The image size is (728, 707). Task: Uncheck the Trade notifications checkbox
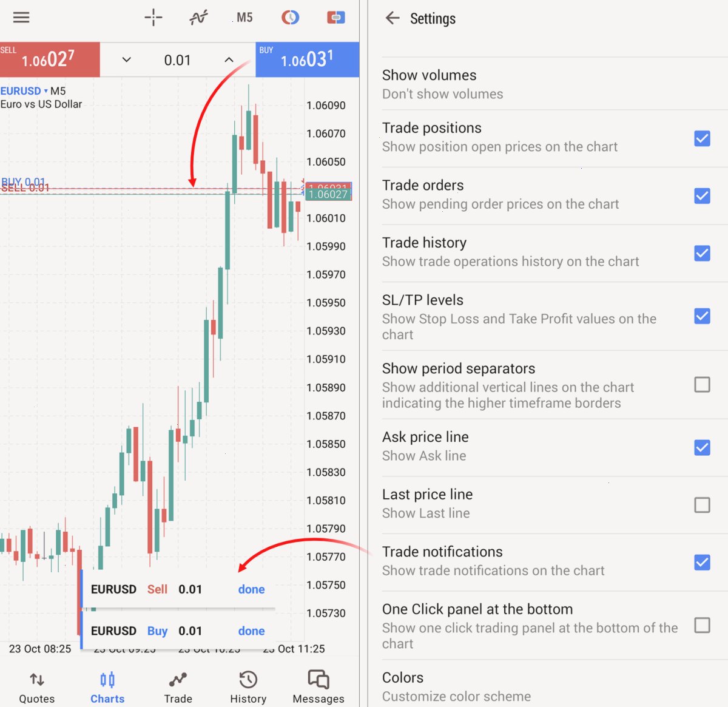point(702,563)
